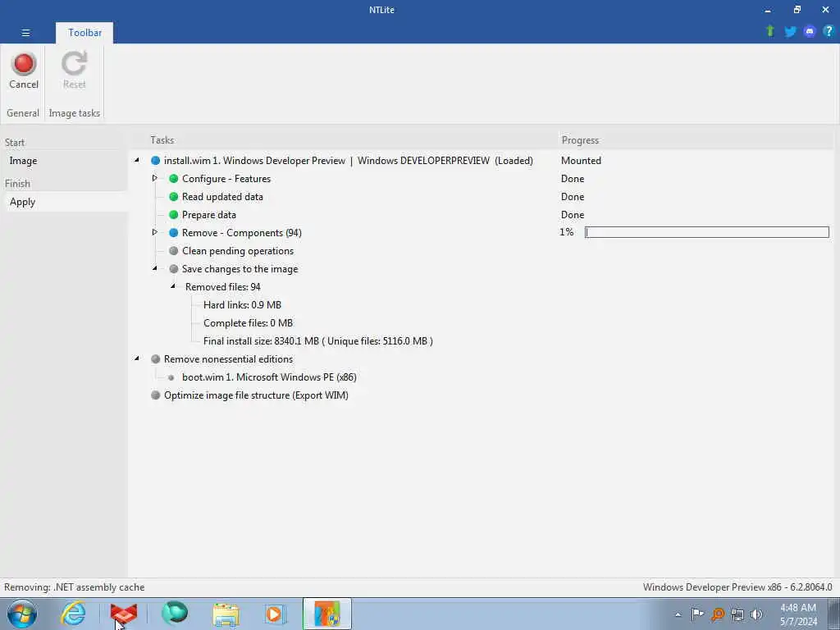Click green dot beside Configure - Features
The width and height of the screenshot is (840, 630).
[x=174, y=178]
